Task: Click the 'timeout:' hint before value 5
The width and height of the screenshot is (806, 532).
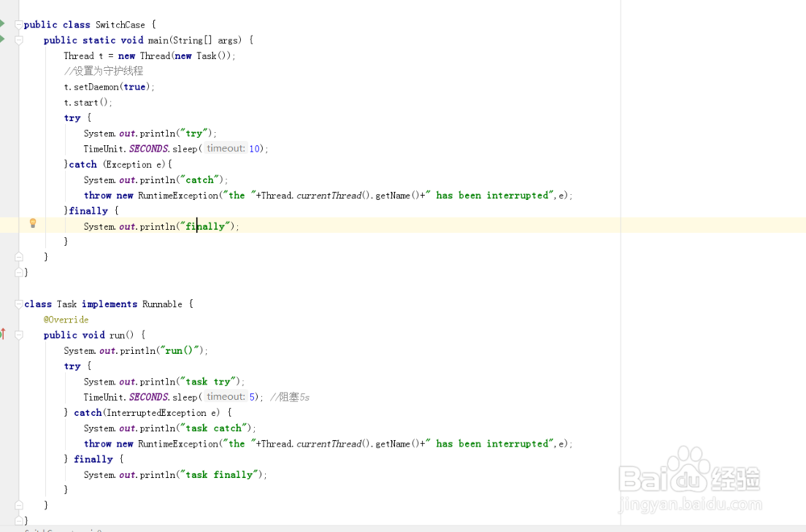Action: [x=226, y=397]
